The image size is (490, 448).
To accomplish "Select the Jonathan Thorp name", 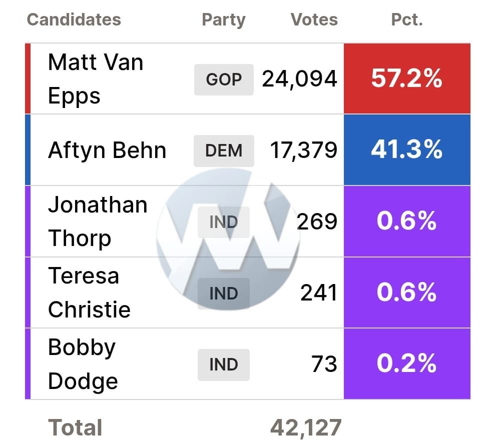I will tap(98, 221).
